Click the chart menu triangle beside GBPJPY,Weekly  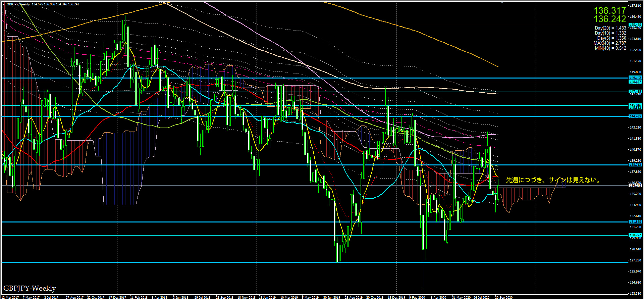click(x=4, y=4)
